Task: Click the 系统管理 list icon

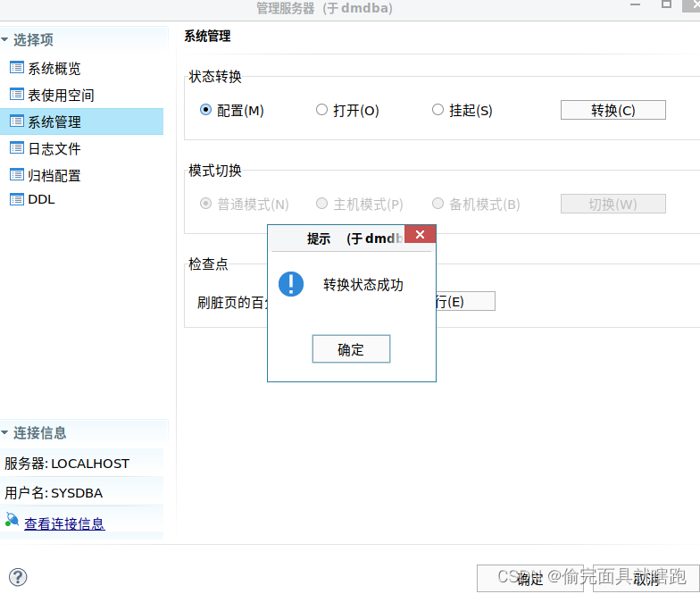Action: (x=16, y=121)
